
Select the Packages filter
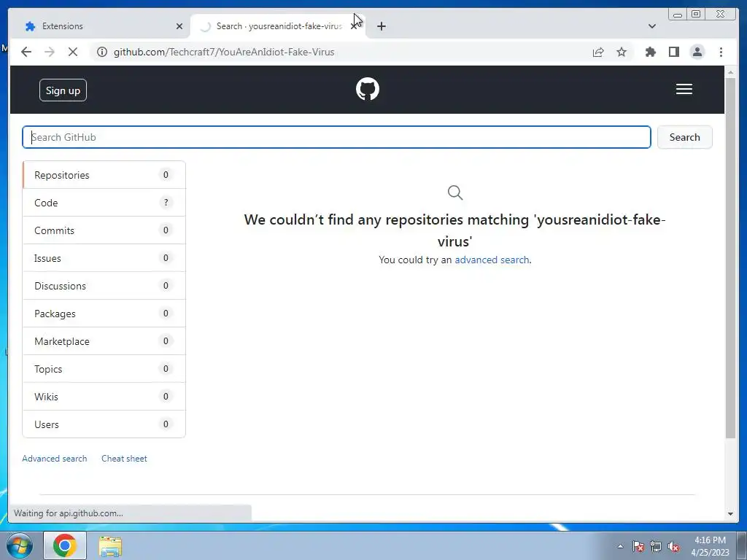pyautogui.click(x=104, y=314)
